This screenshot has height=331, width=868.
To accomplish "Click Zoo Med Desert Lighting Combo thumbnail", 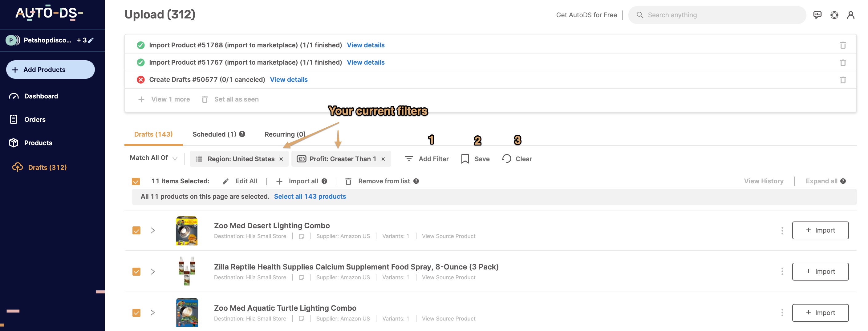I will [x=187, y=230].
